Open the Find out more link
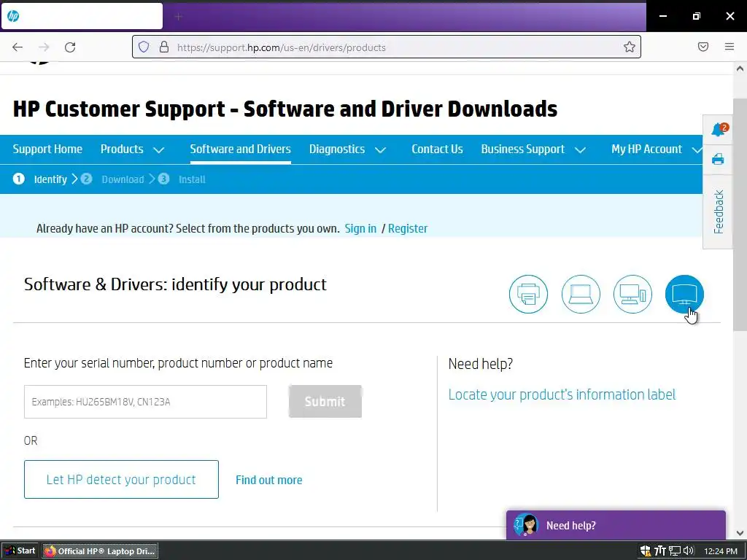The height and width of the screenshot is (560, 747). (x=269, y=480)
